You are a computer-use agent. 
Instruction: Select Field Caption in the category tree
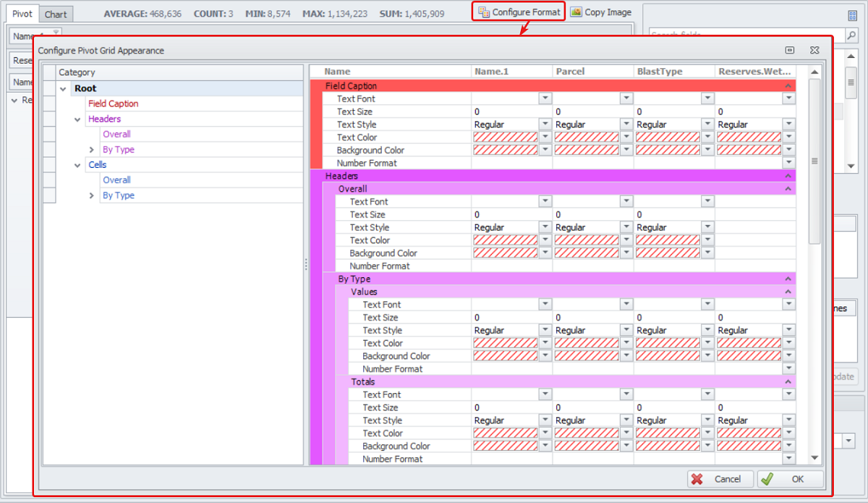113,103
